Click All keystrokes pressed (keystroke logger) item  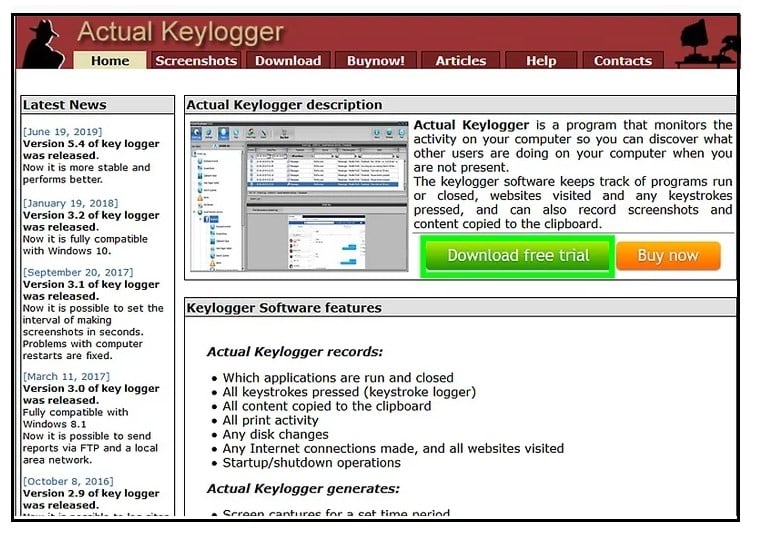click(x=349, y=392)
